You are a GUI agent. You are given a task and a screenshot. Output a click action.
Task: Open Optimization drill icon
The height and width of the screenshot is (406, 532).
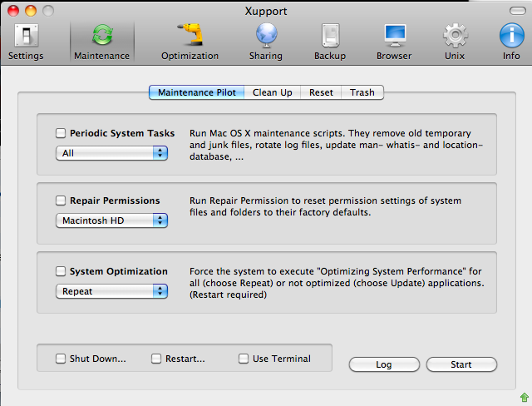[190, 35]
